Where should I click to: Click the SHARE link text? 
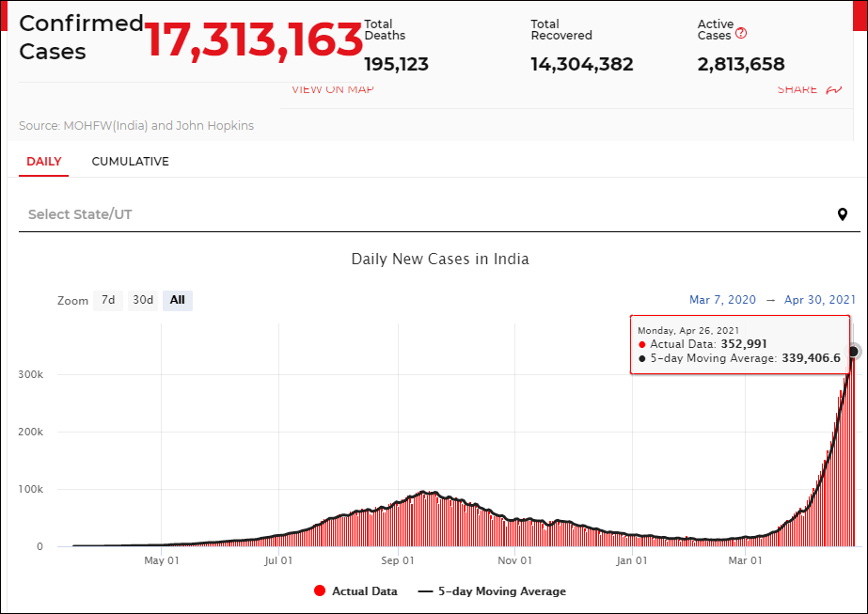797,89
